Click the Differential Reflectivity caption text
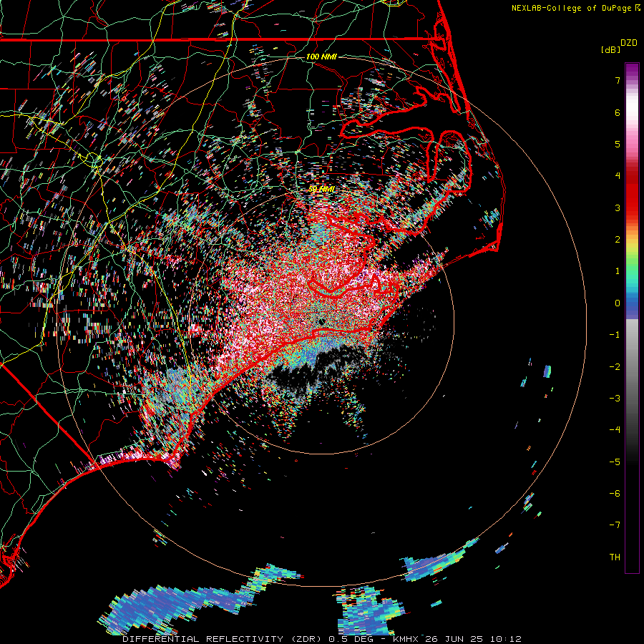644x644 pixels. click(321, 639)
